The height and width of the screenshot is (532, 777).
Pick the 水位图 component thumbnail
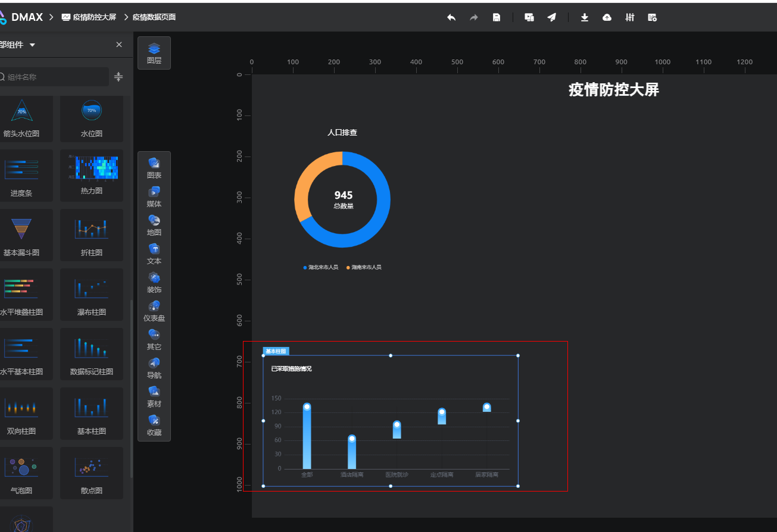coord(92,118)
